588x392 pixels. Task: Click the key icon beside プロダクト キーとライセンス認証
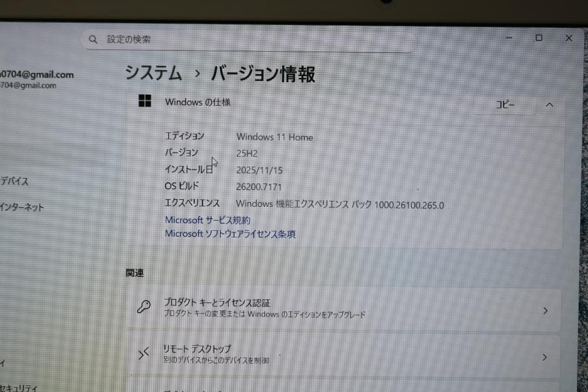[x=144, y=307]
